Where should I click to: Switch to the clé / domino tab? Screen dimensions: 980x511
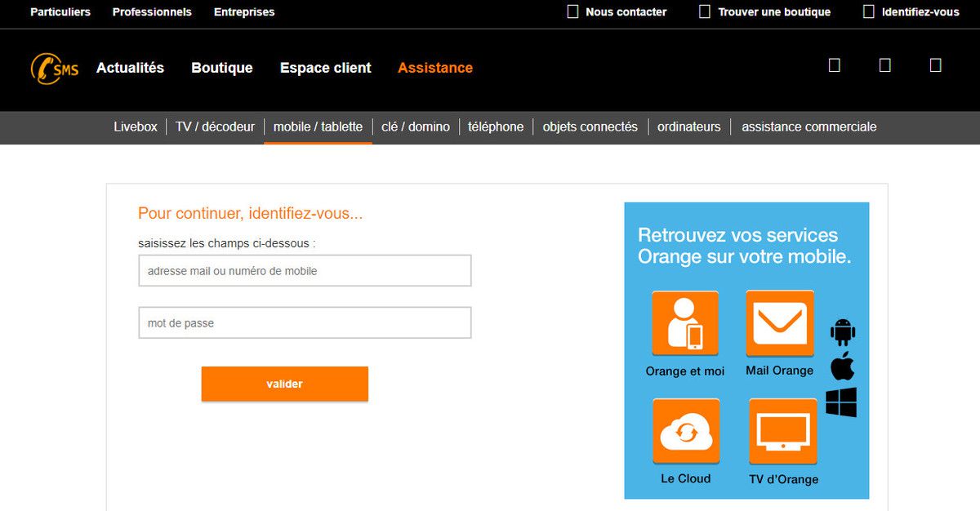tap(416, 127)
